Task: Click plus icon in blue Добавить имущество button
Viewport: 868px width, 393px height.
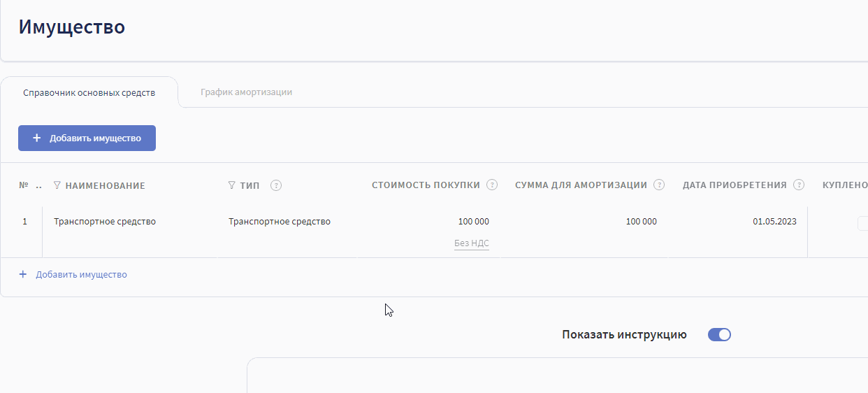Action: 37,138
